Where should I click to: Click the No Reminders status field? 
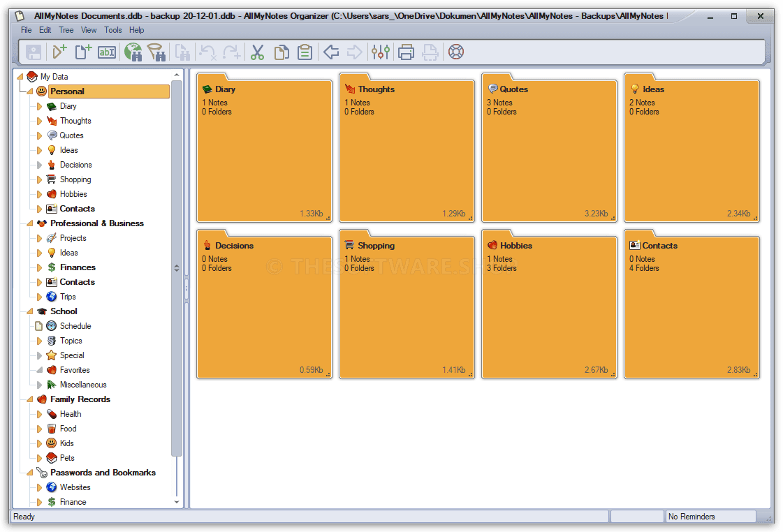[710, 517]
